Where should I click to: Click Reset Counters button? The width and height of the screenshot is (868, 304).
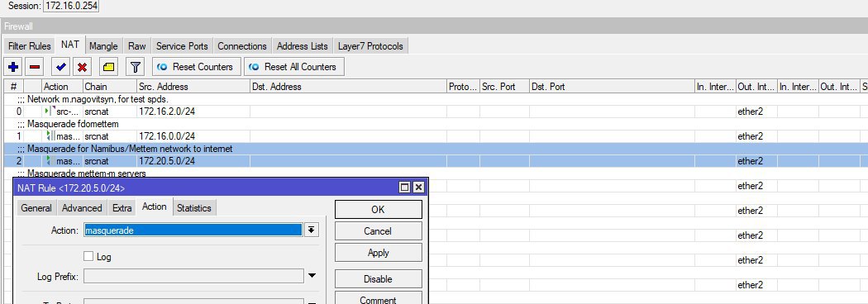[x=197, y=67]
